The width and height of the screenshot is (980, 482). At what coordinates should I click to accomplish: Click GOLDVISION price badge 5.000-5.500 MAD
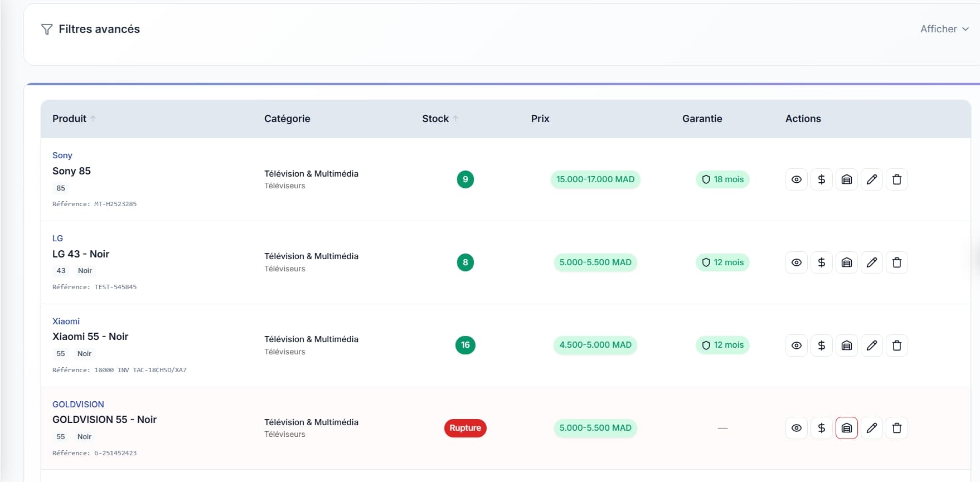pos(595,428)
